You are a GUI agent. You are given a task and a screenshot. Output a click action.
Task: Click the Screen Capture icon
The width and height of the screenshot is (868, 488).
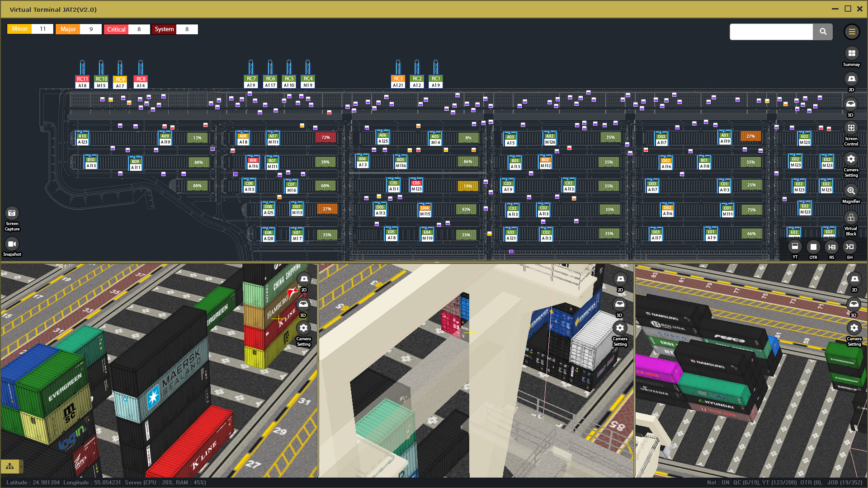pyautogui.click(x=12, y=213)
